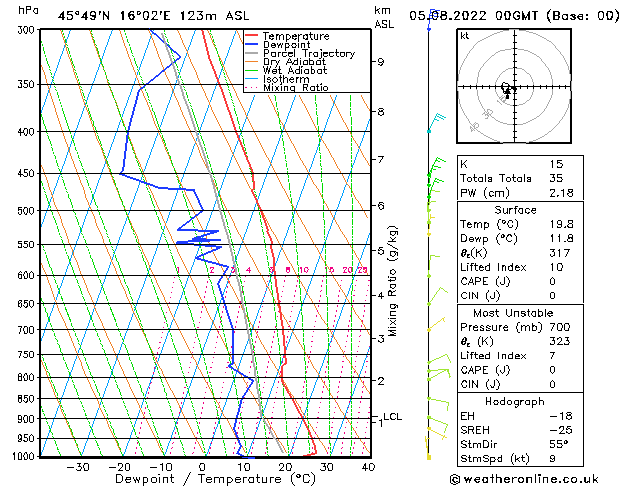Click the cyan wind barb near 400 hPa
Viewport: 629px width, 486px height.
[436, 123]
